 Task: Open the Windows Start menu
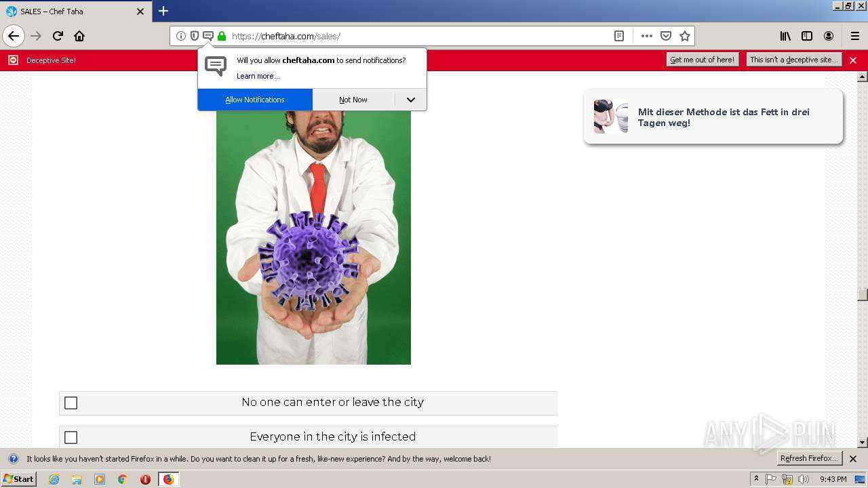click(x=18, y=479)
